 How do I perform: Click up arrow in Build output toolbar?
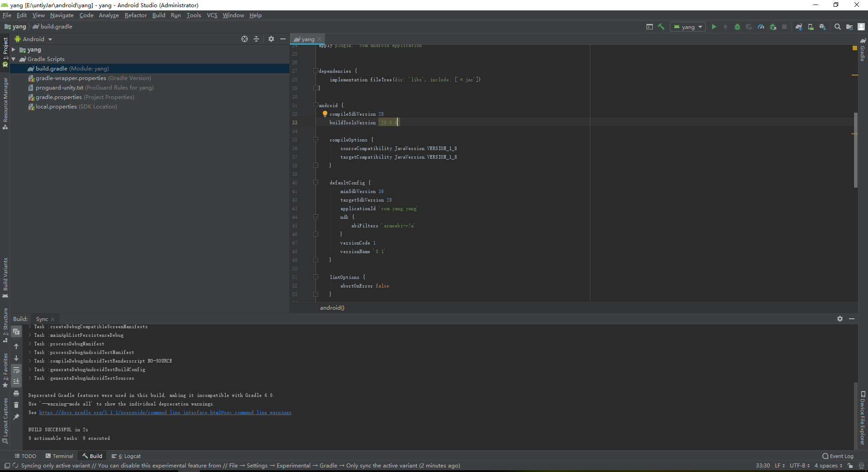pos(16,346)
